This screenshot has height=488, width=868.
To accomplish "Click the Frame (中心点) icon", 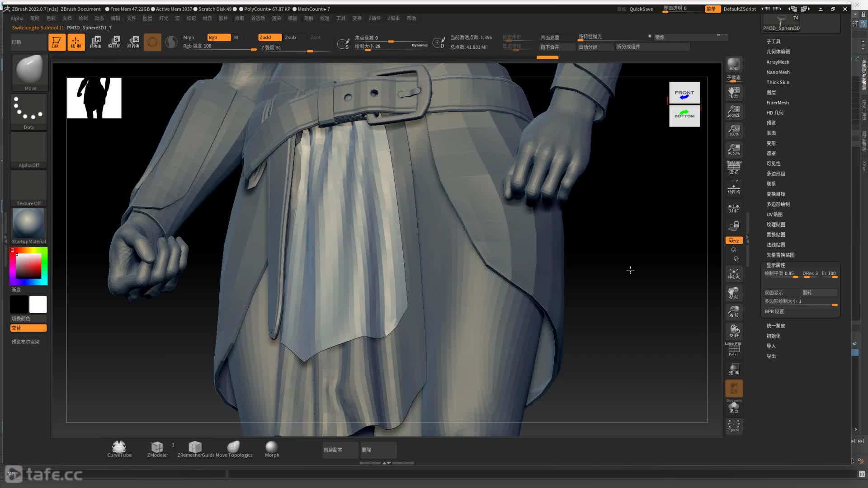I will tap(734, 274).
